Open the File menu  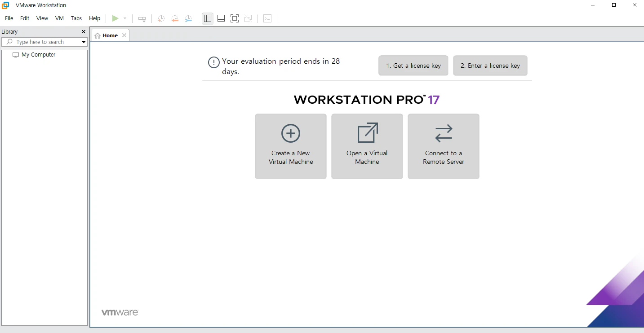coord(9,18)
